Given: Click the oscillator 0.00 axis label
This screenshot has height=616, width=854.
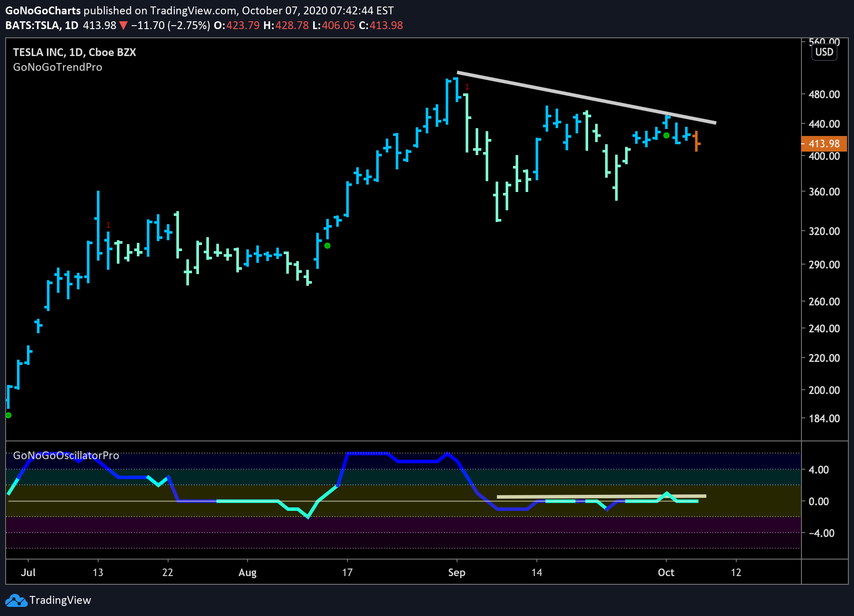Looking at the screenshot, I should [x=818, y=501].
